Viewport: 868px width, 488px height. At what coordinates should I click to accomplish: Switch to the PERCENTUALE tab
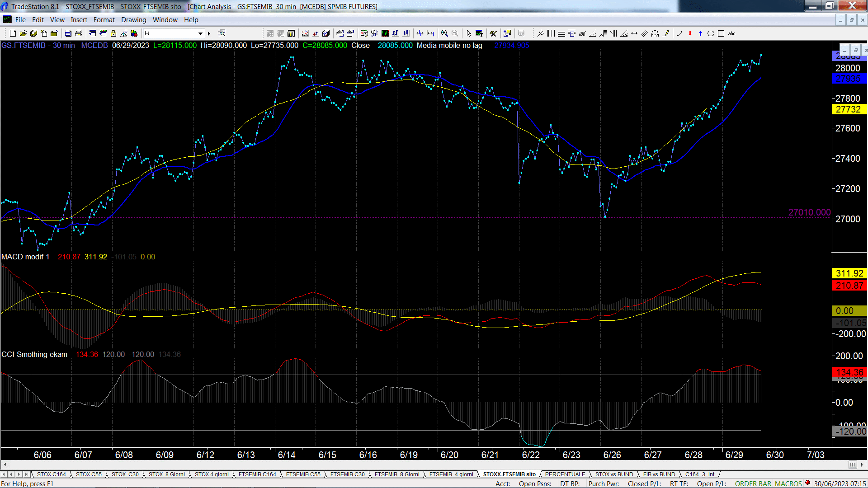(565, 474)
